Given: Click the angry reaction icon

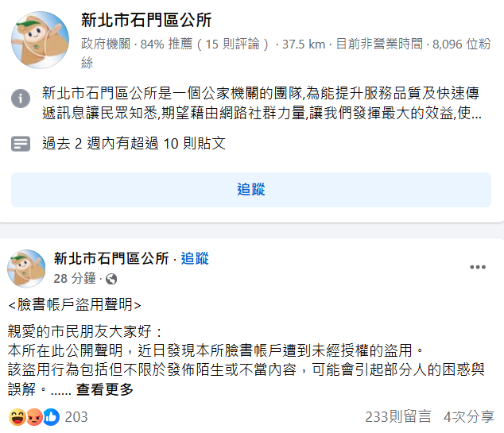Looking at the screenshot, I should click(34, 417).
